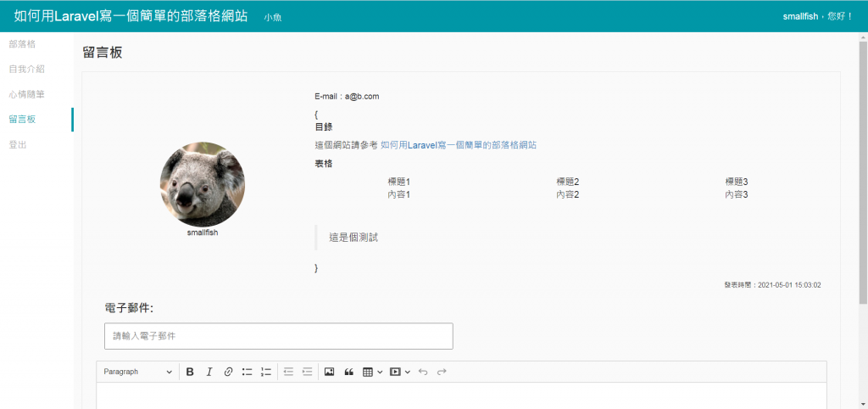
Task: Insert a block quote
Action: click(x=348, y=372)
